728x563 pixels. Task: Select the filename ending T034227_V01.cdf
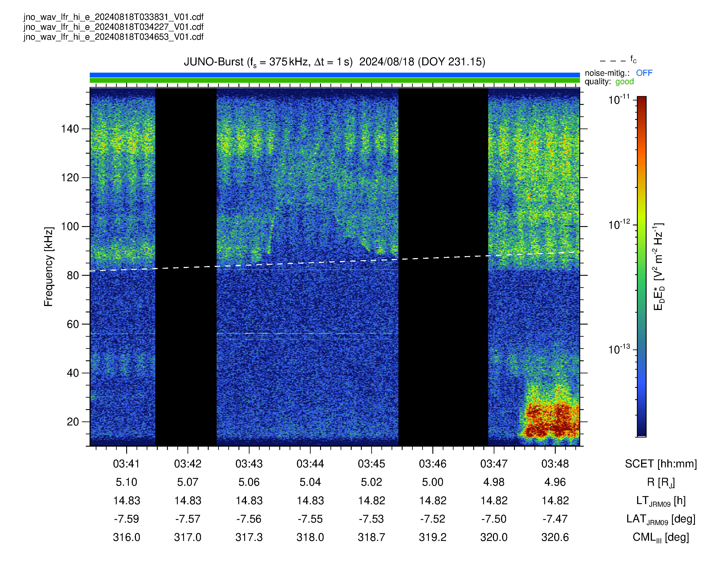[113, 27]
